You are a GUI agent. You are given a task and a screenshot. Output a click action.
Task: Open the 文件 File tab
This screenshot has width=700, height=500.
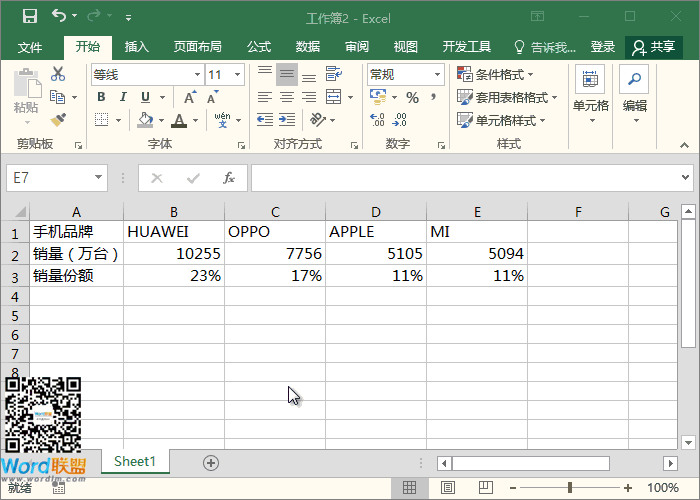pos(30,47)
